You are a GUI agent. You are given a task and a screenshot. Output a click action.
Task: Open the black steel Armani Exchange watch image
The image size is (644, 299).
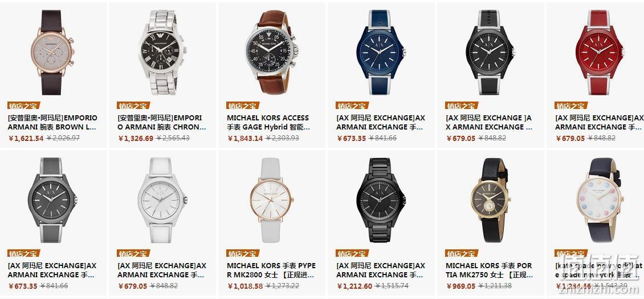click(381, 200)
